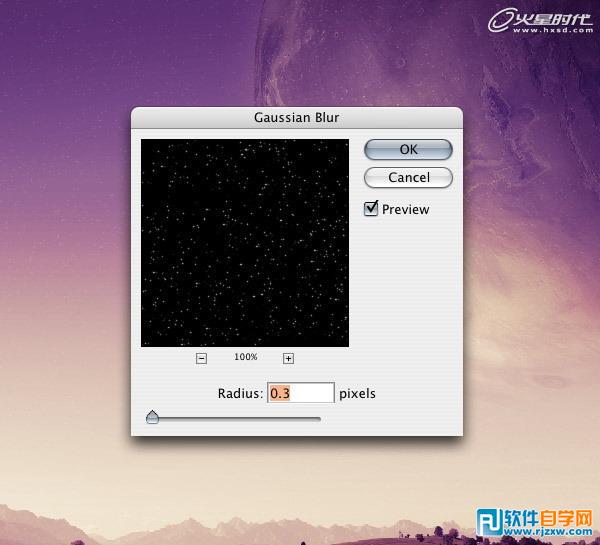
Task: Zoom out the preview with minus icon
Action: 201,359
